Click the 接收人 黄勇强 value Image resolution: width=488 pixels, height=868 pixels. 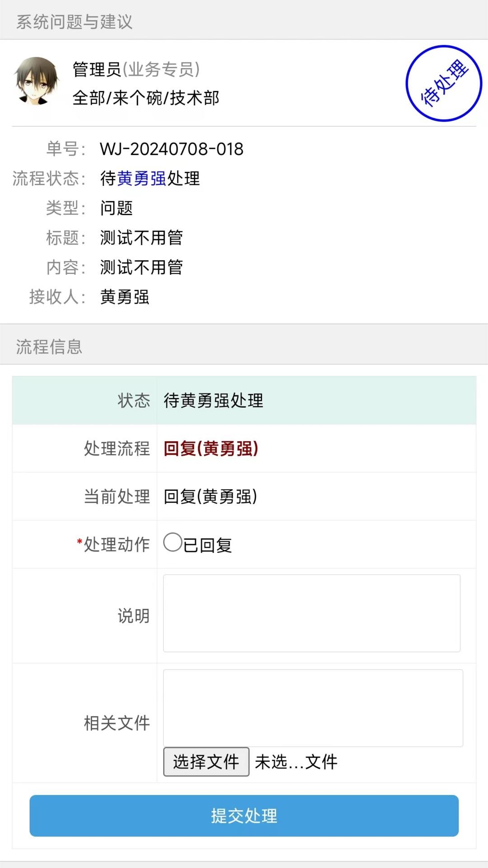(x=125, y=297)
